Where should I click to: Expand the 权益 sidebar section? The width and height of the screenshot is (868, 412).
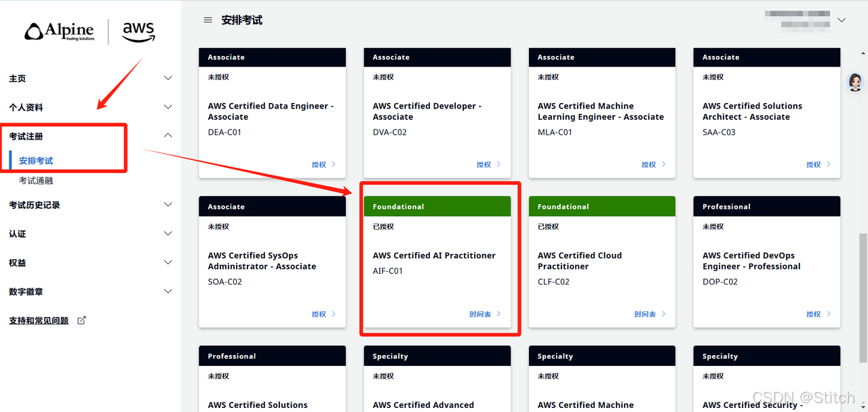(x=168, y=263)
